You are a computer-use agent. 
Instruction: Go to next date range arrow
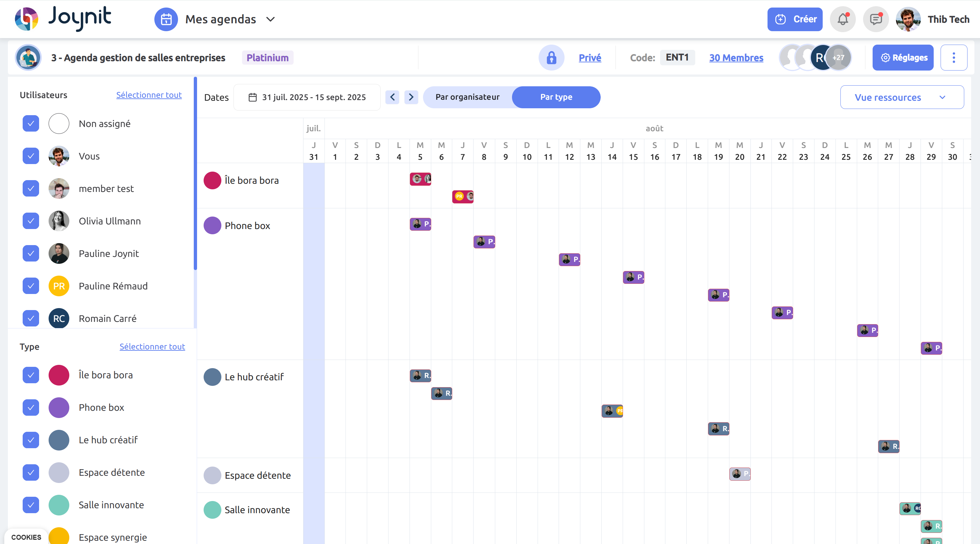pyautogui.click(x=411, y=97)
